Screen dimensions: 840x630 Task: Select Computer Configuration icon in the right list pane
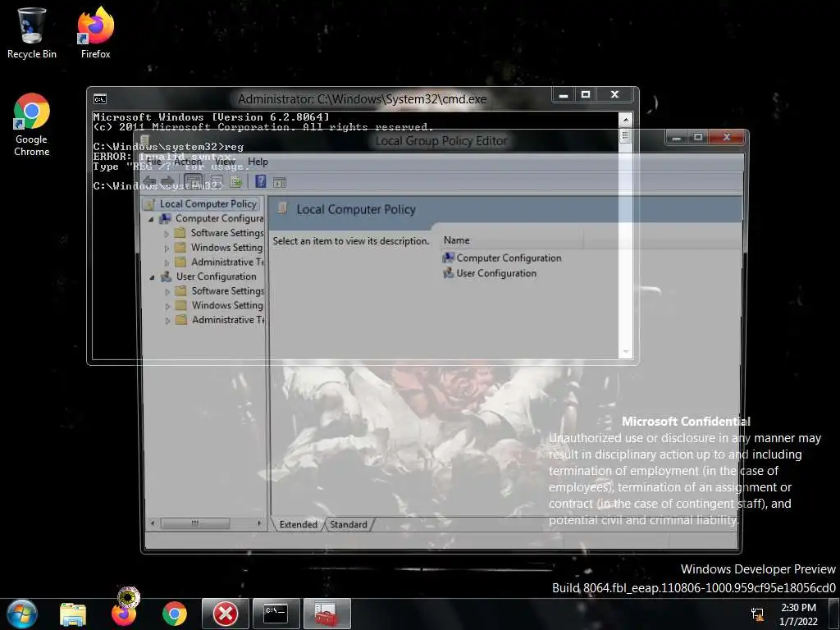point(448,258)
